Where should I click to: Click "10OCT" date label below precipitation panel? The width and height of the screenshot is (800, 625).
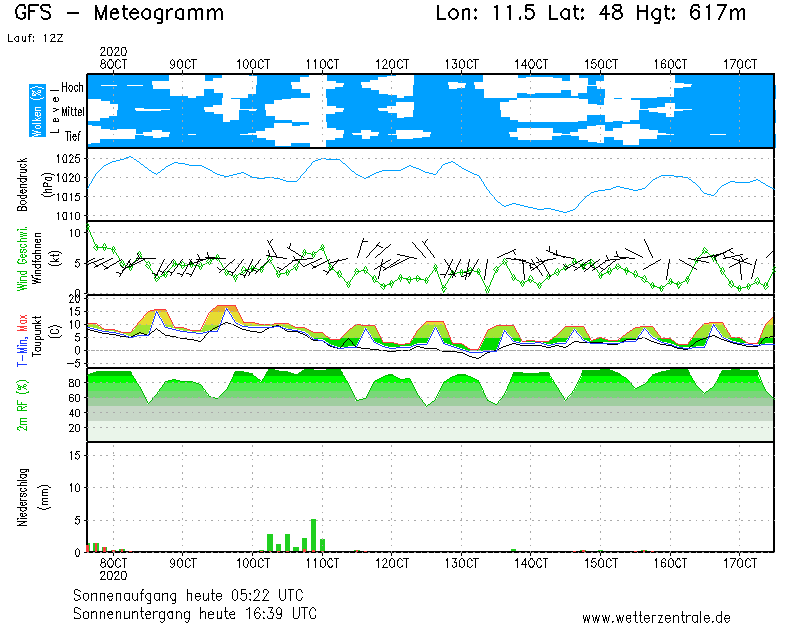coord(253,563)
